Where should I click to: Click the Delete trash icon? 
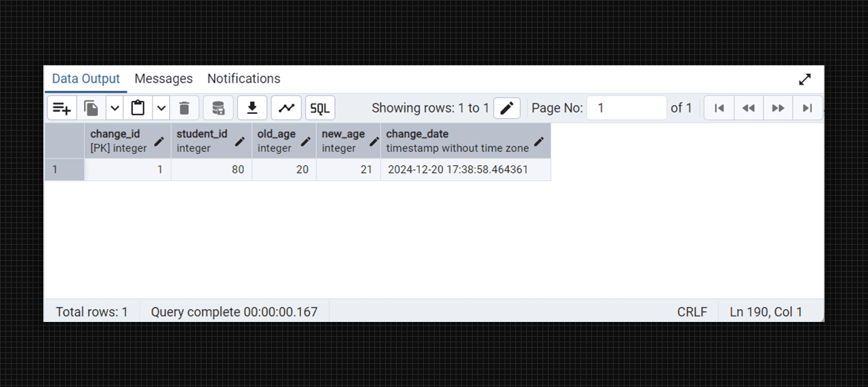pyautogui.click(x=184, y=108)
